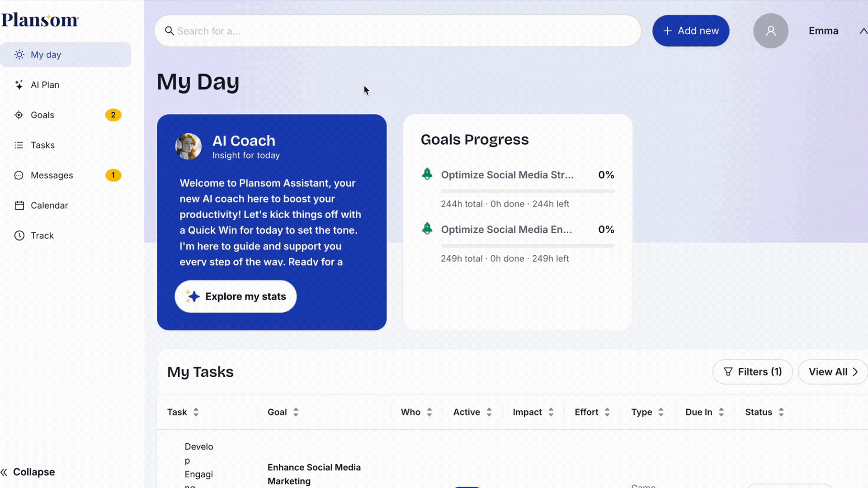
Task: Open Messages chat bubble icon
Action: click(19, 175)
